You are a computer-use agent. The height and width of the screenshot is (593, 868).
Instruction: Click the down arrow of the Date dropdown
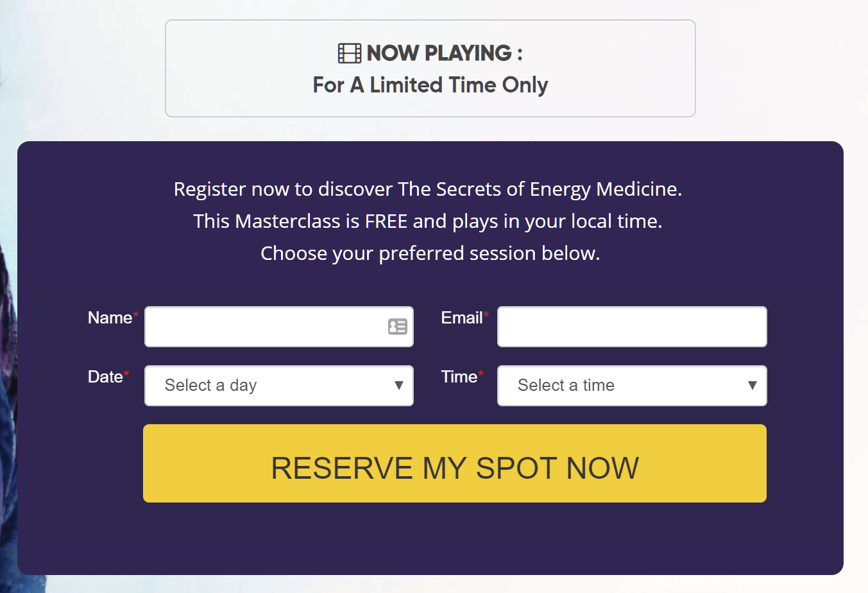[398, 386]
